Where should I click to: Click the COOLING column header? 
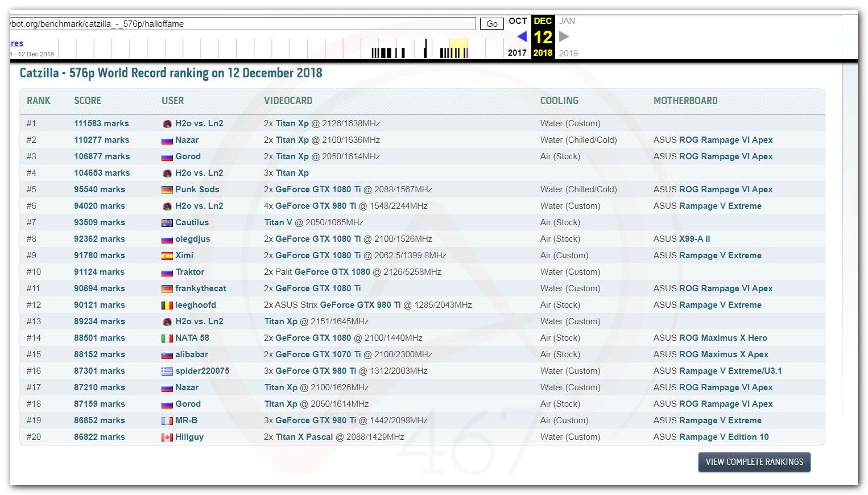559,101
